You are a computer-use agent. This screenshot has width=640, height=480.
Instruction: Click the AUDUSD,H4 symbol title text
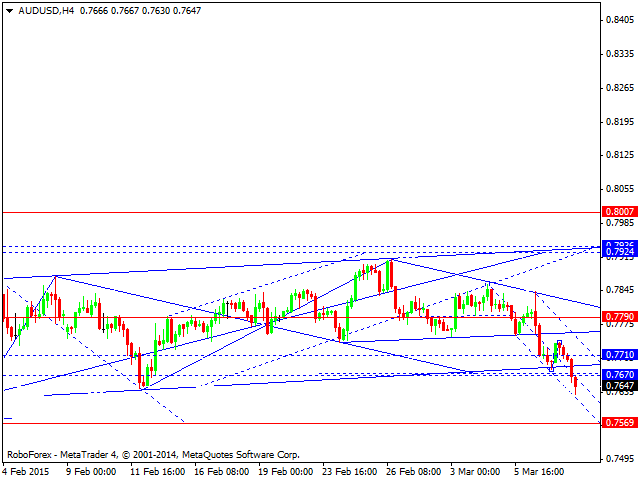tap(44, 10)
